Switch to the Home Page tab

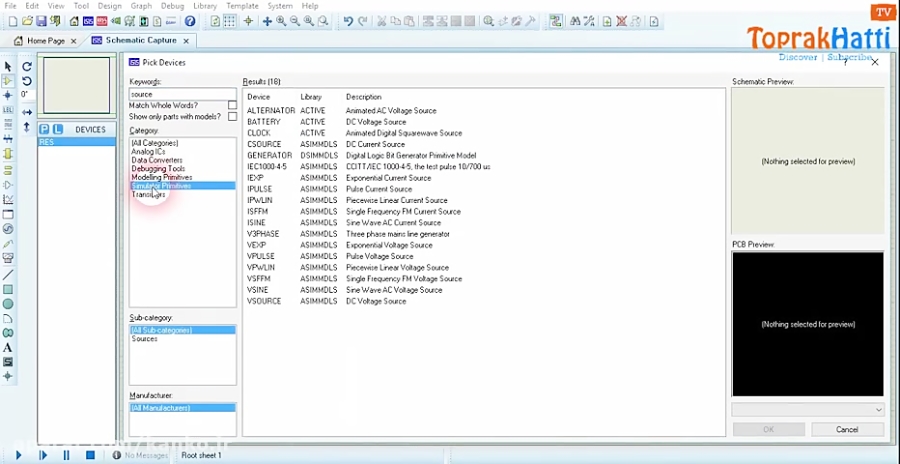click(x=45, y=41)
